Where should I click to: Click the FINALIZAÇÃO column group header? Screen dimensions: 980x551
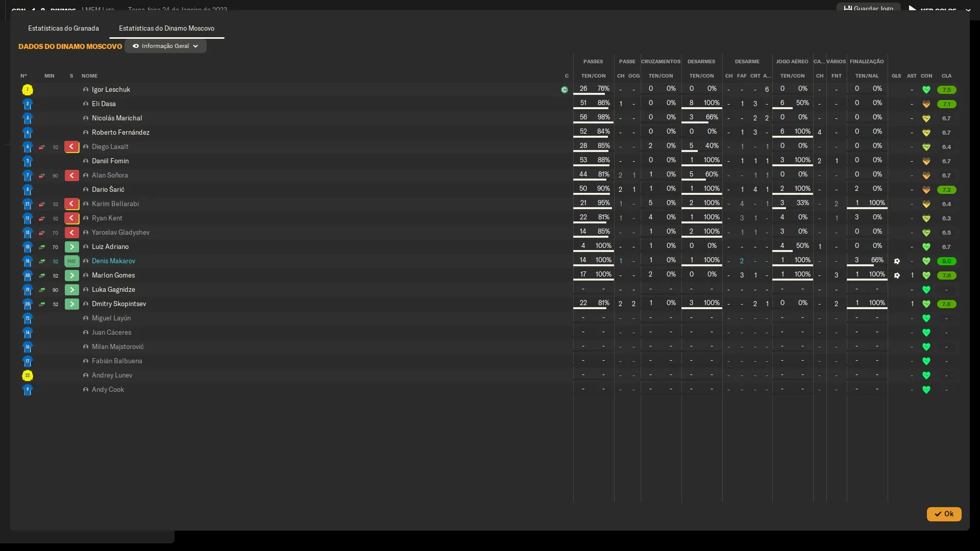pos(867,62)
